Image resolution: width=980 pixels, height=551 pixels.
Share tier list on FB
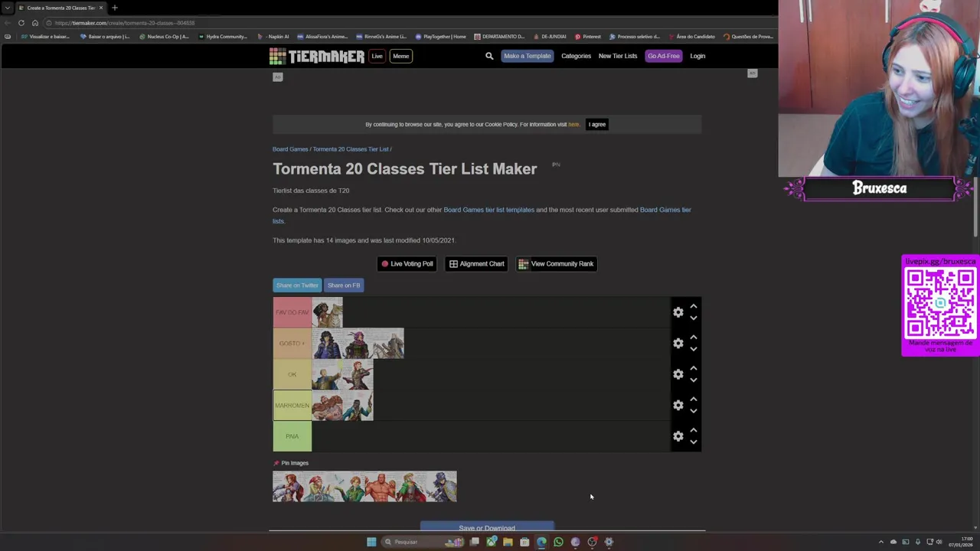344,285
